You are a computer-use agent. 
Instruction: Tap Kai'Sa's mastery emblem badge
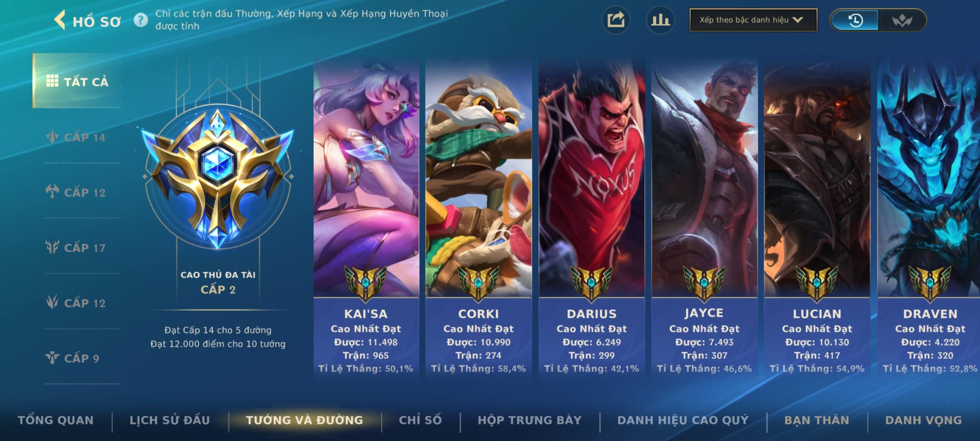tap(365, 283)
